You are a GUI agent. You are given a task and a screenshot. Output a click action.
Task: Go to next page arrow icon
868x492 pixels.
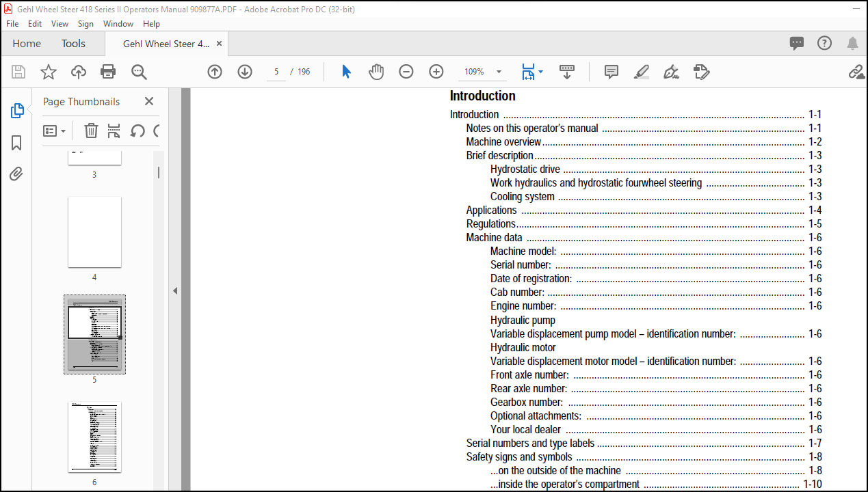(x=245, y=72)
